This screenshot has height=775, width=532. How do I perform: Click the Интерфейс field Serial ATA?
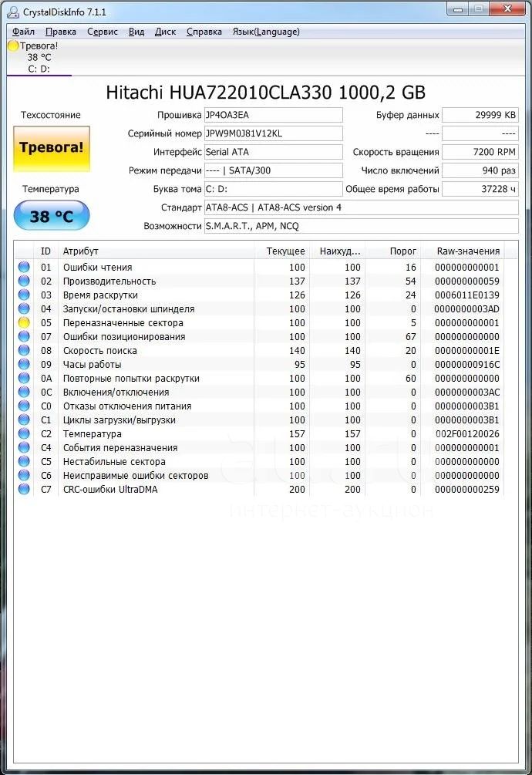point(273,152)
